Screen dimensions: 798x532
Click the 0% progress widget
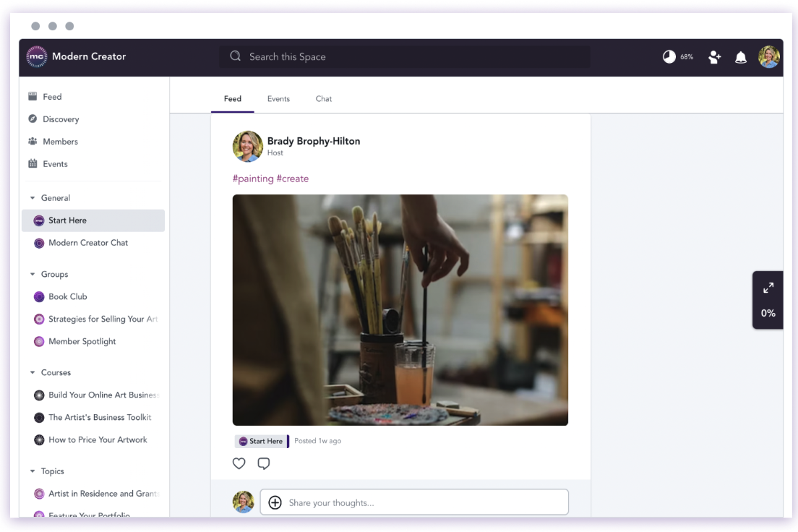click(x=768, y=313)
